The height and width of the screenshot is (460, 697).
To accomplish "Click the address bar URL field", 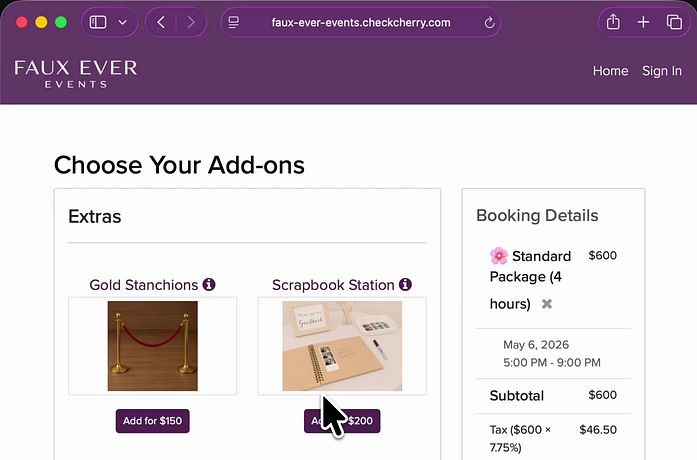I will (360, 22).
